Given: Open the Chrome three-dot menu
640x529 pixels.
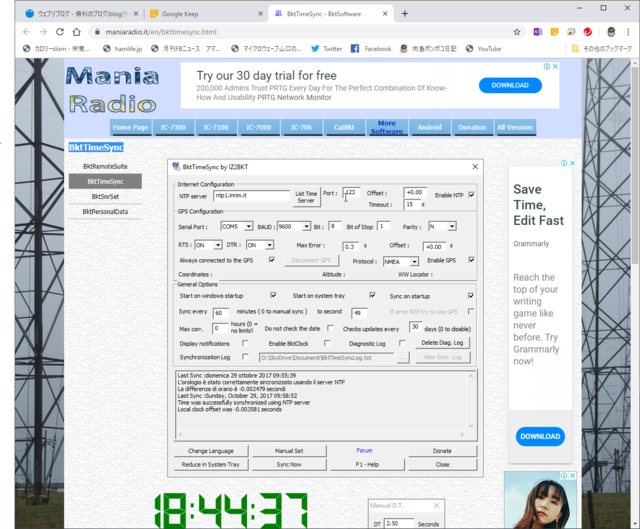Looking at the screenshot, I should point(628,32).
